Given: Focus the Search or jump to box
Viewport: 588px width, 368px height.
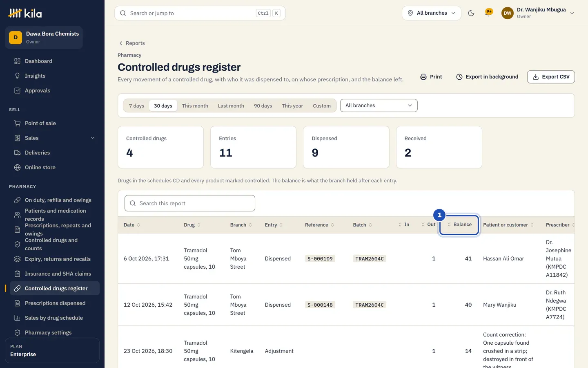Looking at the screenshot, I should 200,13.
